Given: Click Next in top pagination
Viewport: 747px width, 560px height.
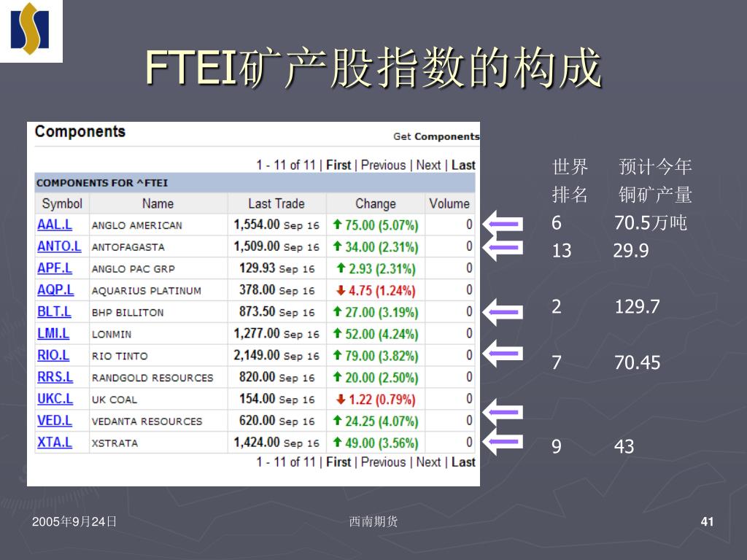Looking at the screenshot, I should click(428, 166).
